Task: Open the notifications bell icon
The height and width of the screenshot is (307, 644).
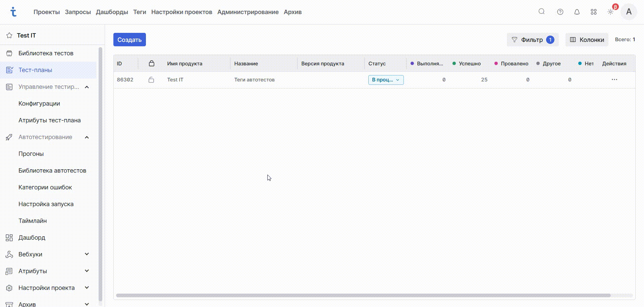Action: pos(577,12)
